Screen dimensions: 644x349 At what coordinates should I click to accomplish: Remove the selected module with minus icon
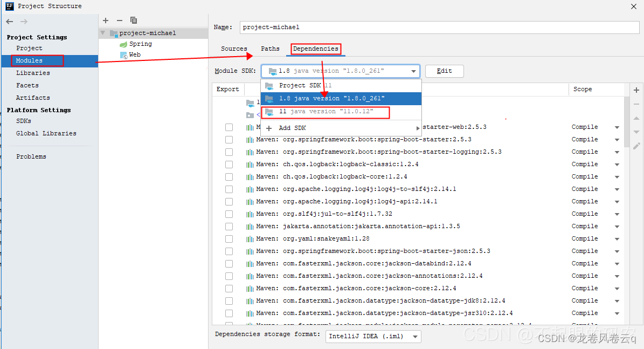point(120,20)
